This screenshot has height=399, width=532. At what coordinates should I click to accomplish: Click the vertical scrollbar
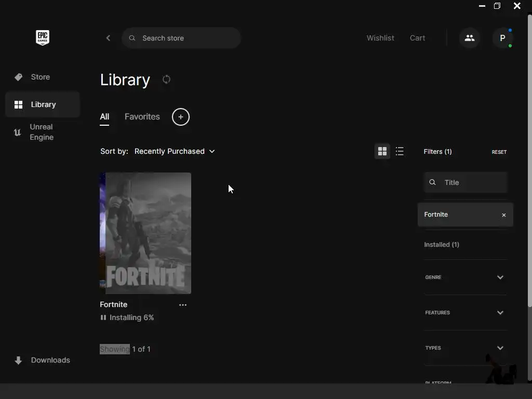(x=529, y=161)
